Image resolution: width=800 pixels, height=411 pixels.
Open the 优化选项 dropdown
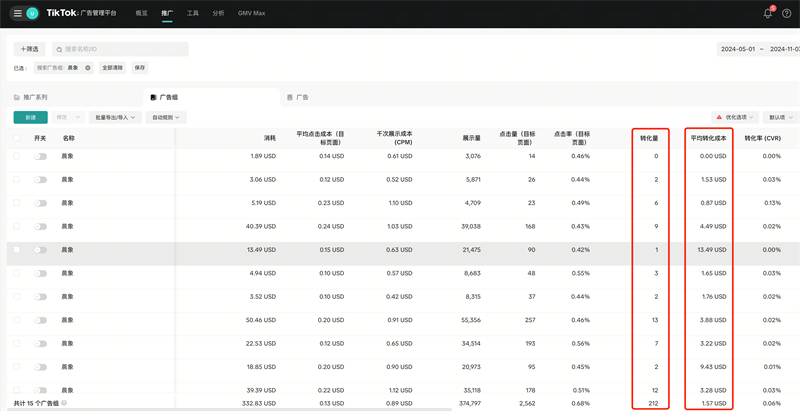click(x=735, y=117)
